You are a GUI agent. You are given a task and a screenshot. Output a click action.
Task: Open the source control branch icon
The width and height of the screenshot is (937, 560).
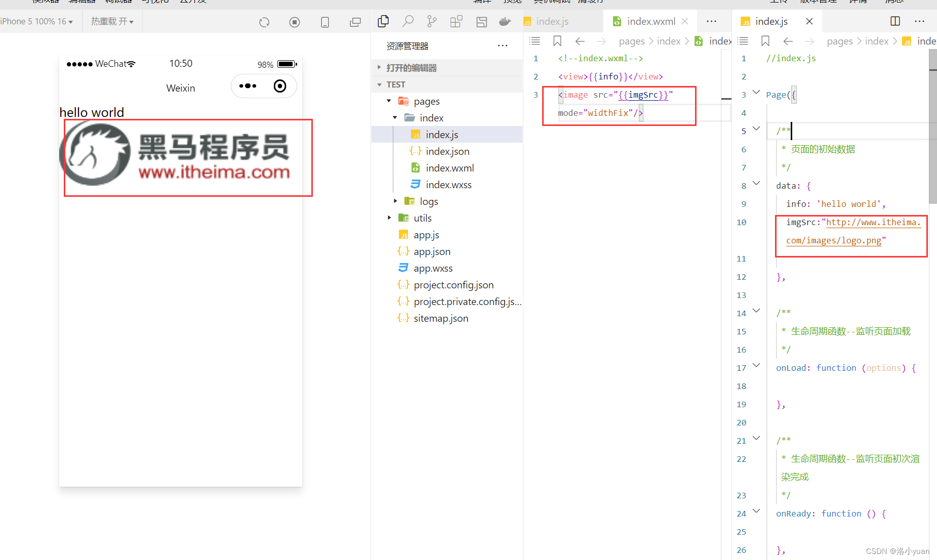click(432, 21)
